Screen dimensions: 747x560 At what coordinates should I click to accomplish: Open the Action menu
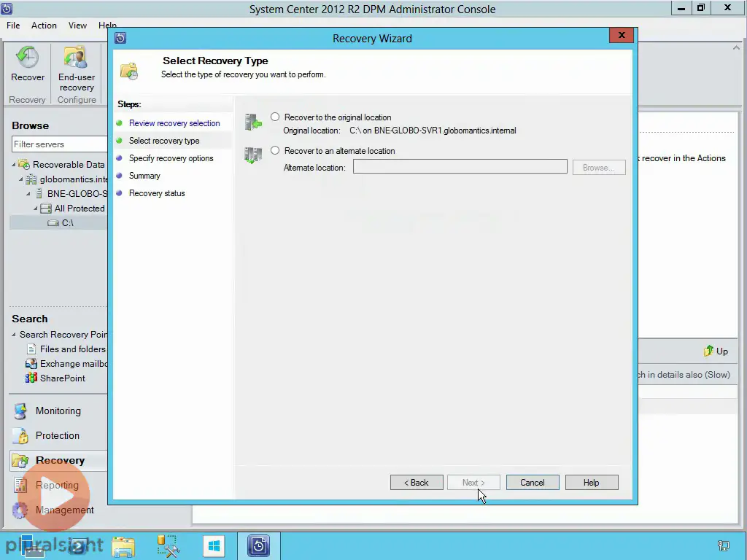[44, 26]
